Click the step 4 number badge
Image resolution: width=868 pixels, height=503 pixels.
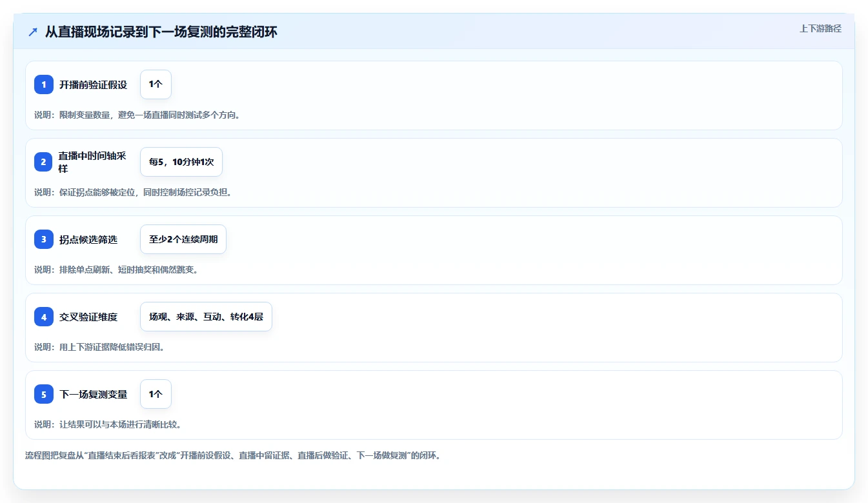tap(44, 317)
